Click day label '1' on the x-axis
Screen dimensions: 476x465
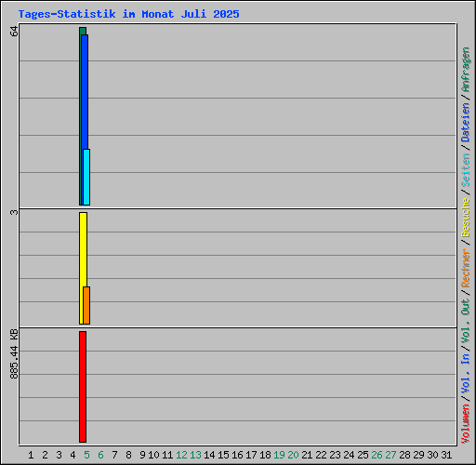click(31, 455)
